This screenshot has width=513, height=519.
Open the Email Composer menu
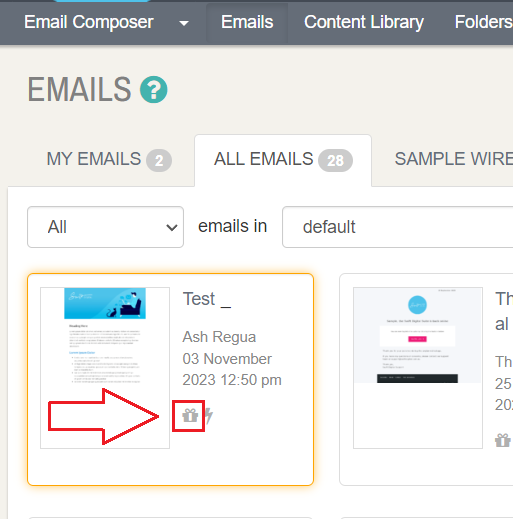pyautogui.click(x=89, y=22)
